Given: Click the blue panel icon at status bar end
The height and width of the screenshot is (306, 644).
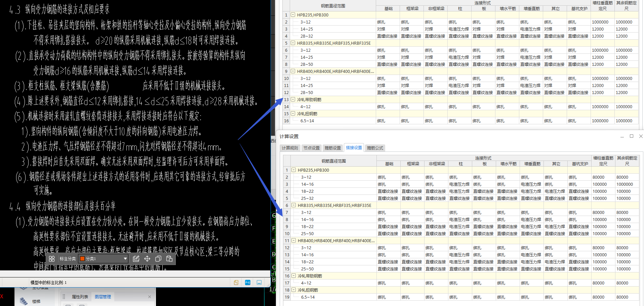Looking at the screenshot, I should click(x=259, y=282).
